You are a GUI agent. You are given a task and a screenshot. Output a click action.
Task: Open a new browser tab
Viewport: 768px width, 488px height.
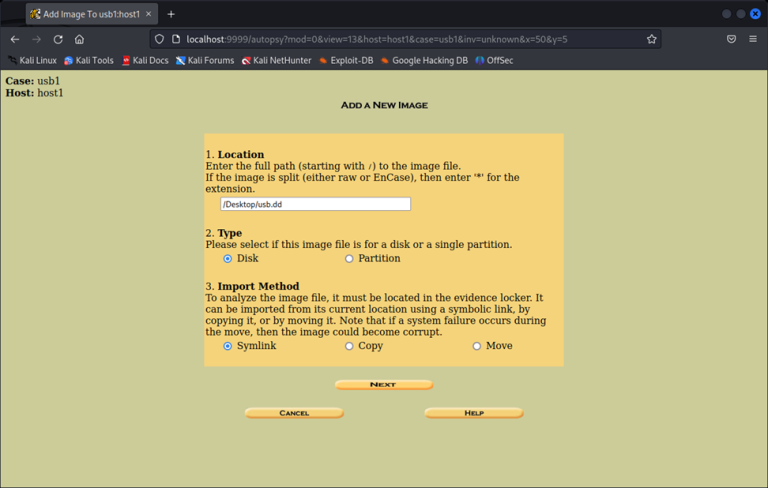coord(171,14)
